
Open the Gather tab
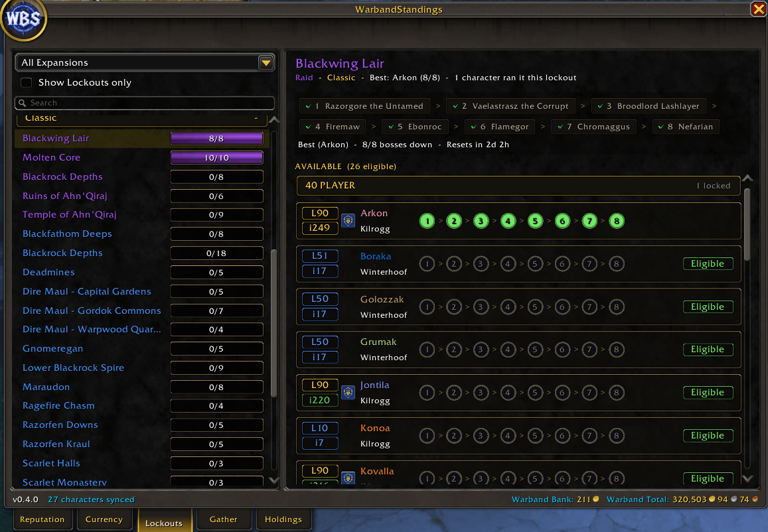coord(223,519)
